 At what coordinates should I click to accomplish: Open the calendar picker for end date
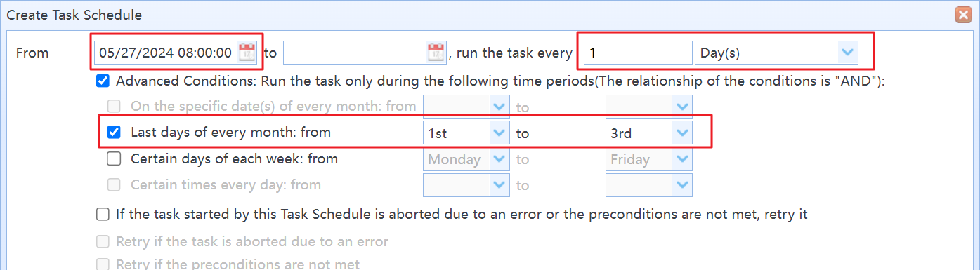[x=436, y=52]
